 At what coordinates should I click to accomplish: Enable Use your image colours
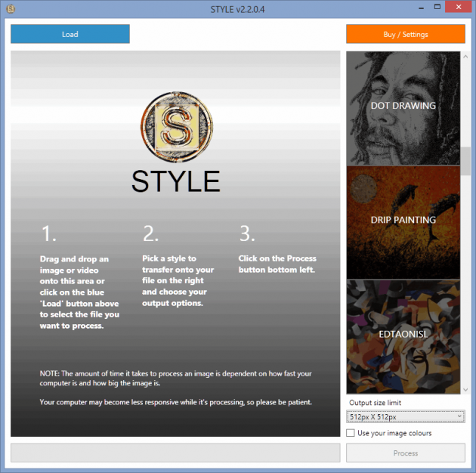point(351,433)
